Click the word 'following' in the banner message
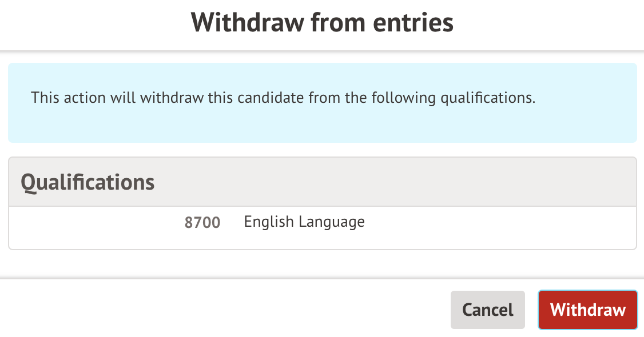This screenshot has width=644, height=337. pyautogui.click(x=403, y=98)
